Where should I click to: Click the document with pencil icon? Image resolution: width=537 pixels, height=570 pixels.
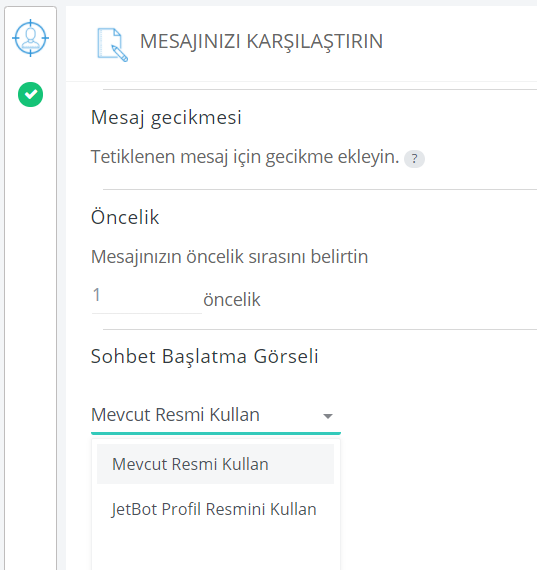pyautogui.click(x=112, y=45)
